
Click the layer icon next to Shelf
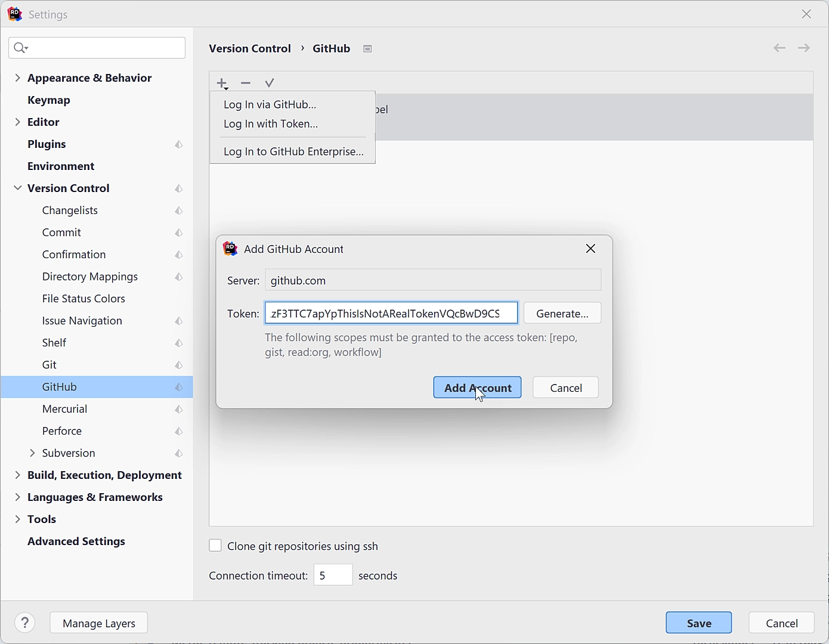point(178,343)
